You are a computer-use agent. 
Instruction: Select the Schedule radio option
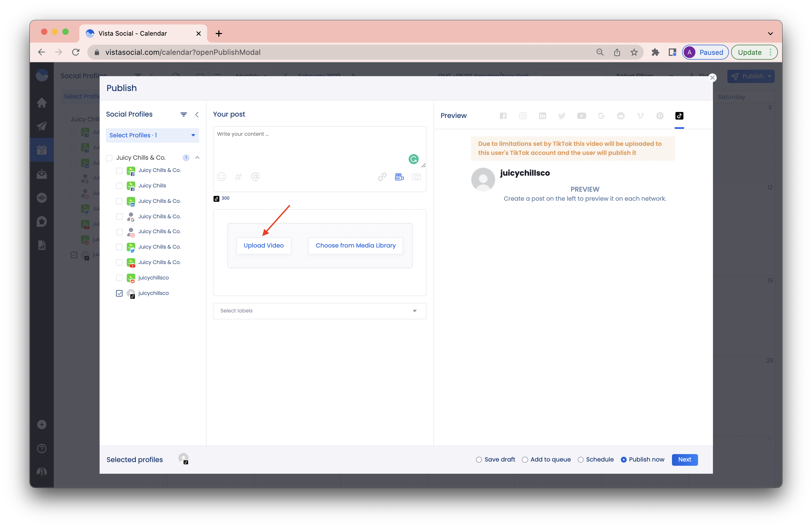(580, 460)
